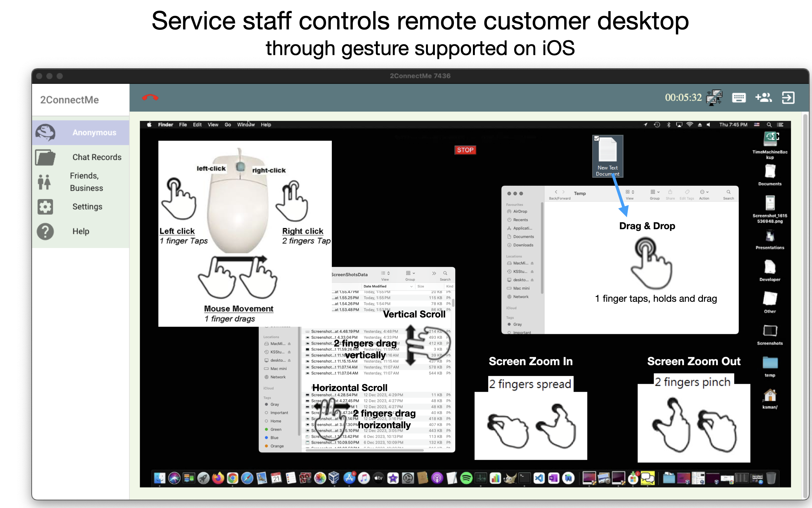
Task: Open the View menu in remote menu bar
Action: point(213,125)
